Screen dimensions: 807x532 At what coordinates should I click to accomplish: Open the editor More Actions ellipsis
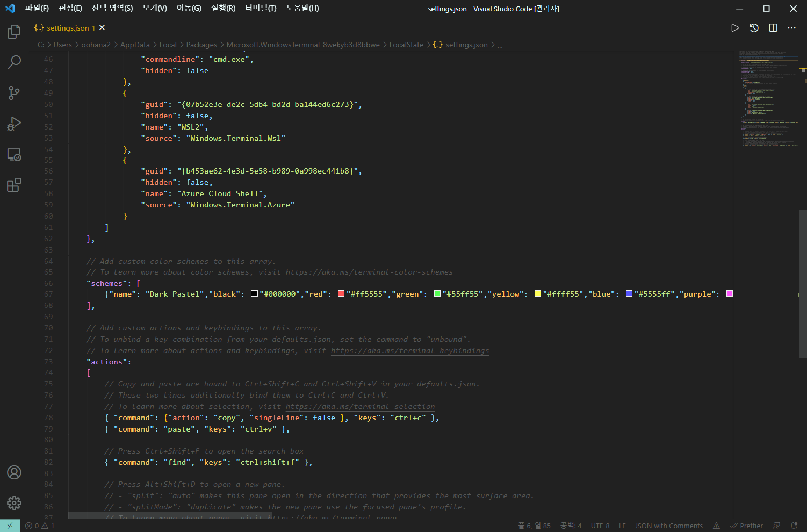click(792, 28)
